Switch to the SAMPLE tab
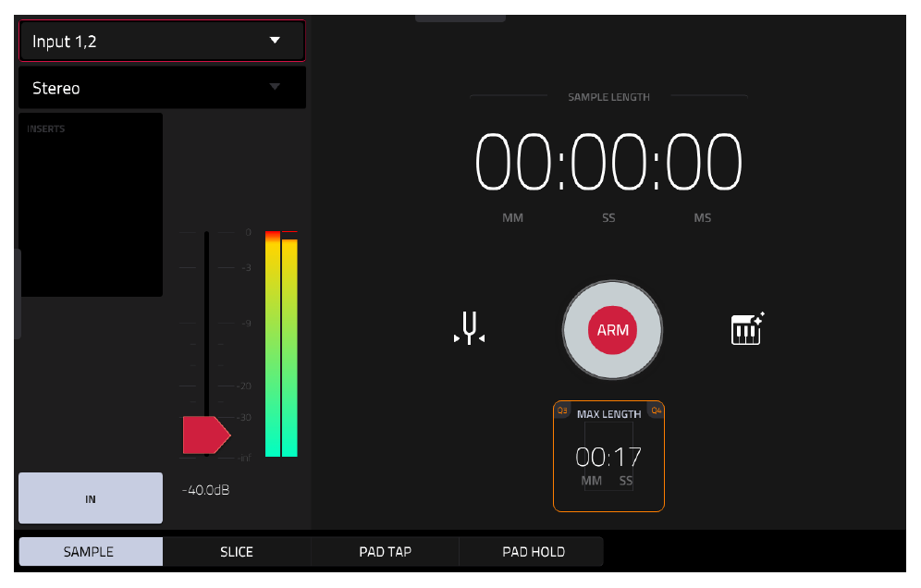Screen dimensions: 921x588 (91, 552)
